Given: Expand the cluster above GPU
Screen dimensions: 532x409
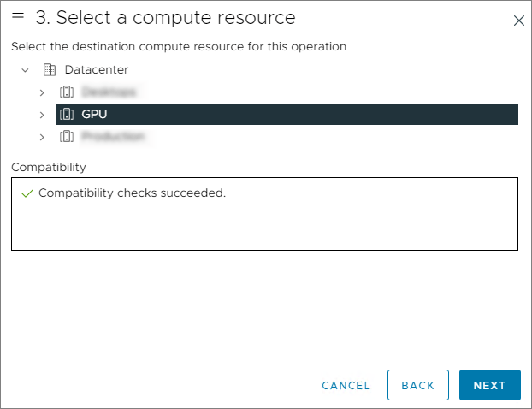Looking at the screenshot, I should click(42, 92).
